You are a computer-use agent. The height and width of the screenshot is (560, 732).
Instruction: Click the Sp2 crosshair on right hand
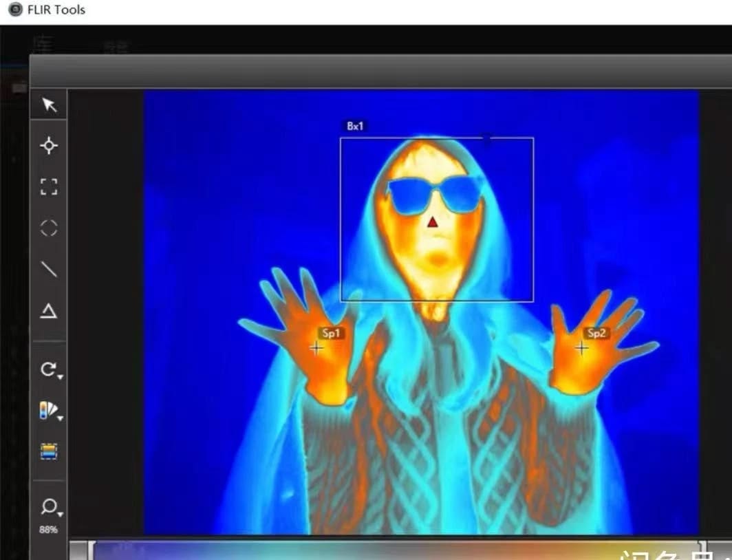pos(582,347)
